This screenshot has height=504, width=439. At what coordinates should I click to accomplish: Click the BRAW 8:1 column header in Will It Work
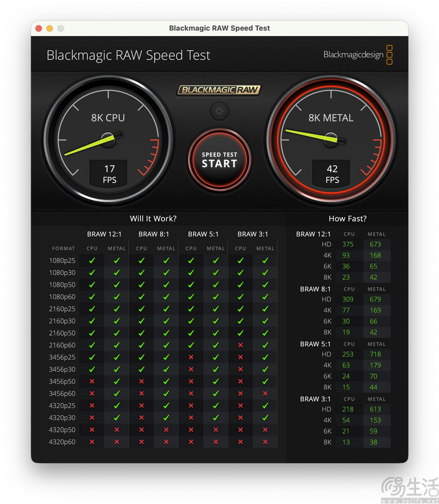tap(154, 234)
